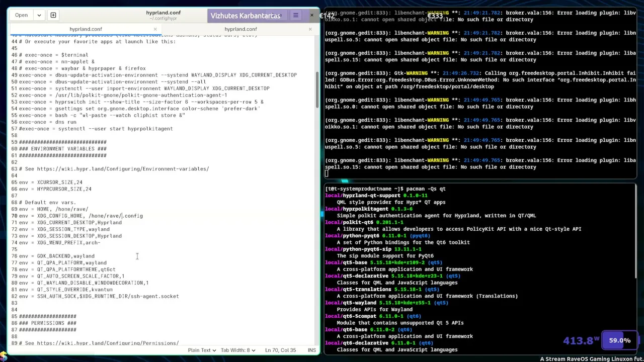Screen dimensions: 644x362
Task: Click 'local/qt5-base' entry in terminal
Action: [346, 262]
